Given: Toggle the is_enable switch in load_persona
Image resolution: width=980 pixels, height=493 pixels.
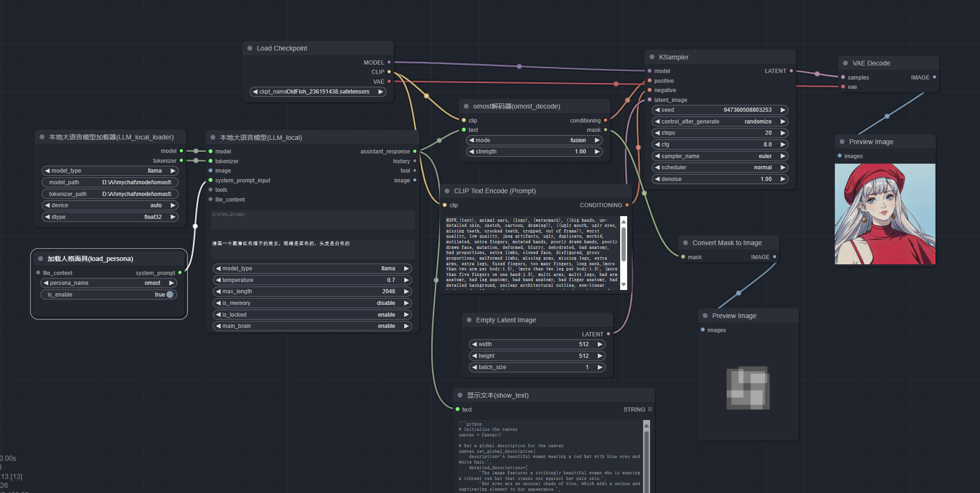Looking at the screenshot, I should [x=170, y=295].
